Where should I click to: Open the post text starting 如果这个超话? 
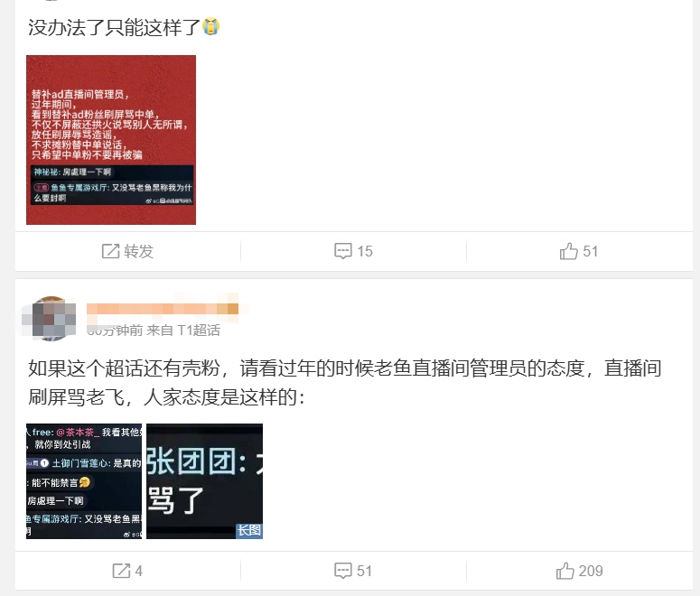tap(345, 383)
